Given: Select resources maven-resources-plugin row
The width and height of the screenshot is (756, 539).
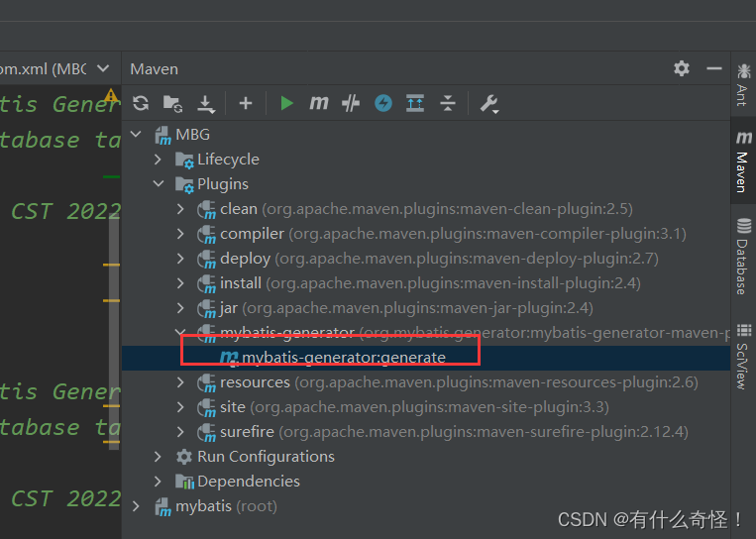Looking at the screenshot, I should click(426, 382).
